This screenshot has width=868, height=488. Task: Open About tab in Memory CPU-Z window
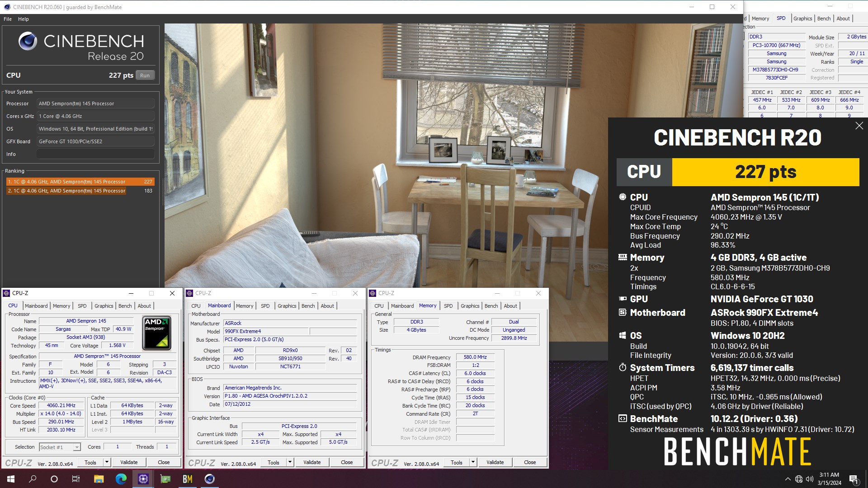[x=510, y=306]
